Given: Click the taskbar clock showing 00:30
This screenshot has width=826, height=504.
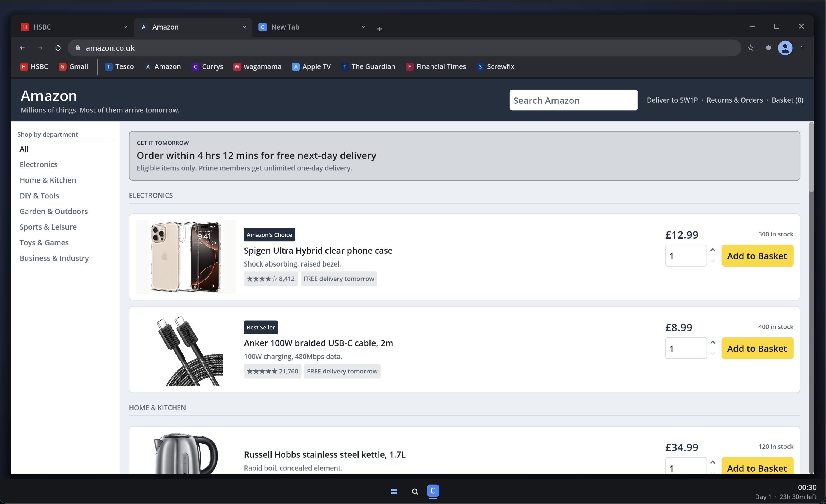Looking at the screenshot, I should [x=807, y=487].
